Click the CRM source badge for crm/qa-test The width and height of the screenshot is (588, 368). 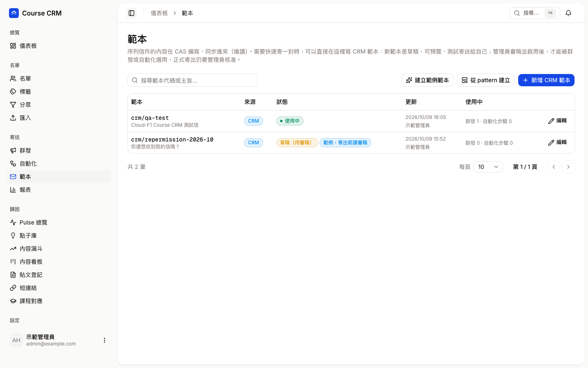tap(254, 121)
